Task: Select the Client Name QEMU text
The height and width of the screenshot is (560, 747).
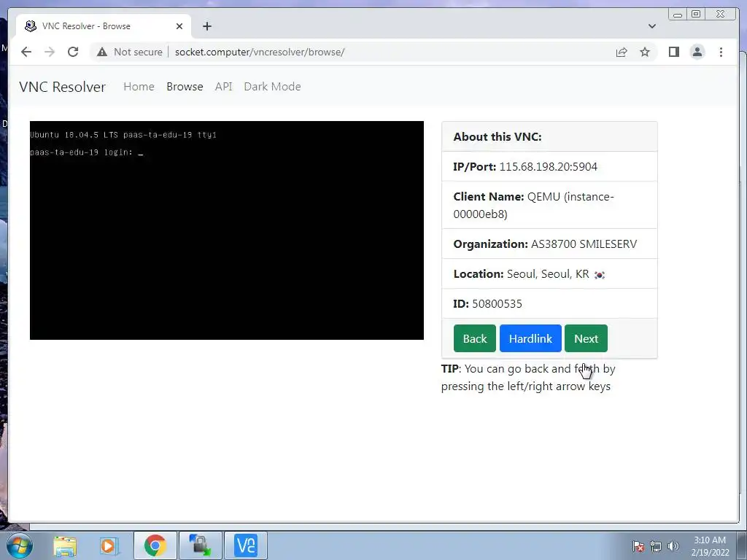Action: pyautogui.click(x=533, y=205)
